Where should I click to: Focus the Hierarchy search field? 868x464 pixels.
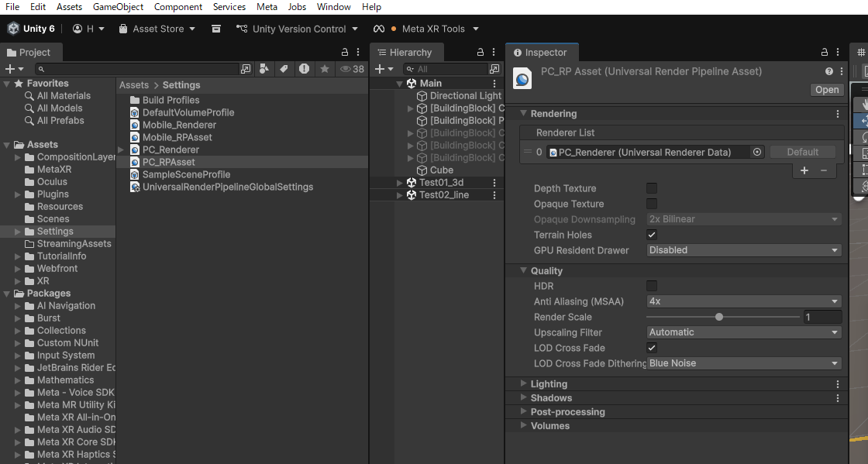coord(446,69)
